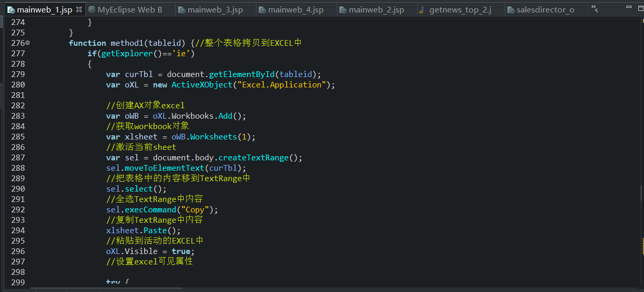Open the mainweb_2.jsp tab
This screenshot has width=644, height=292.
tap(376, 10)
